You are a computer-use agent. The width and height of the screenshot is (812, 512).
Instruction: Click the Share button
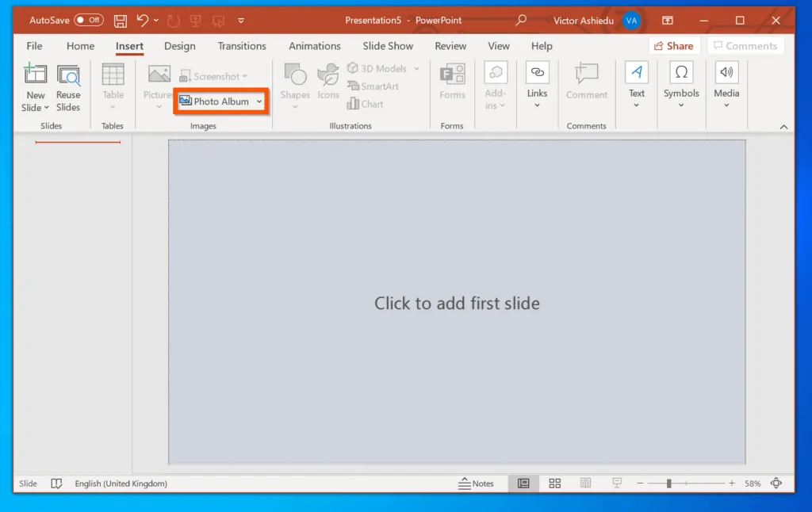coord(675,45)
